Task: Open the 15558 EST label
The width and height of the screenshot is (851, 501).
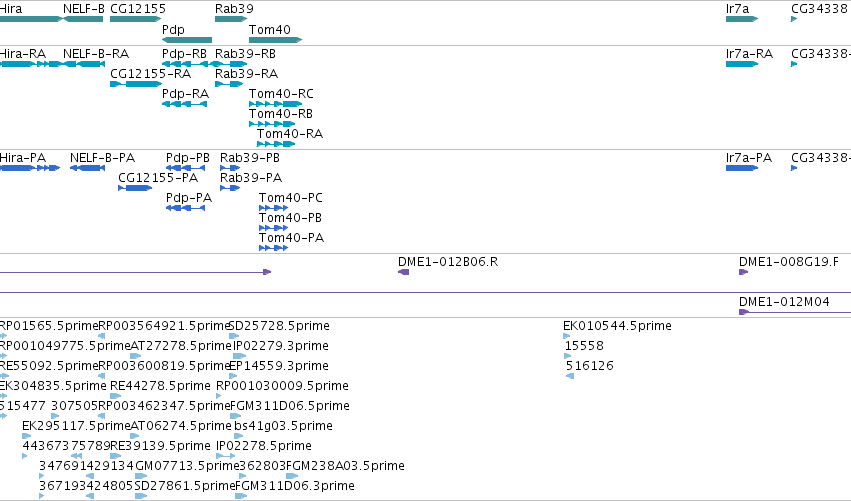Action: (584, 346)
